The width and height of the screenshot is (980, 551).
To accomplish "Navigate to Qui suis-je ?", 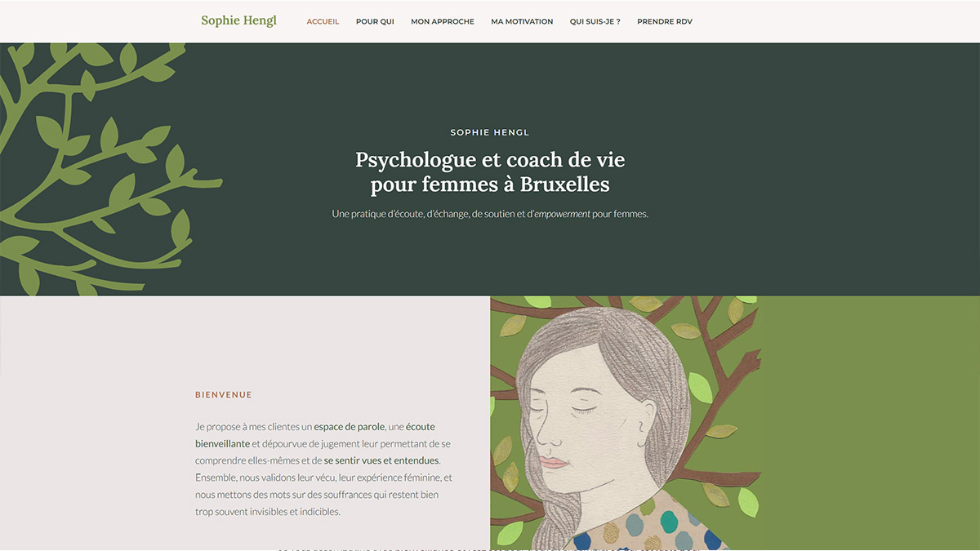I will [x=595, y=21].
